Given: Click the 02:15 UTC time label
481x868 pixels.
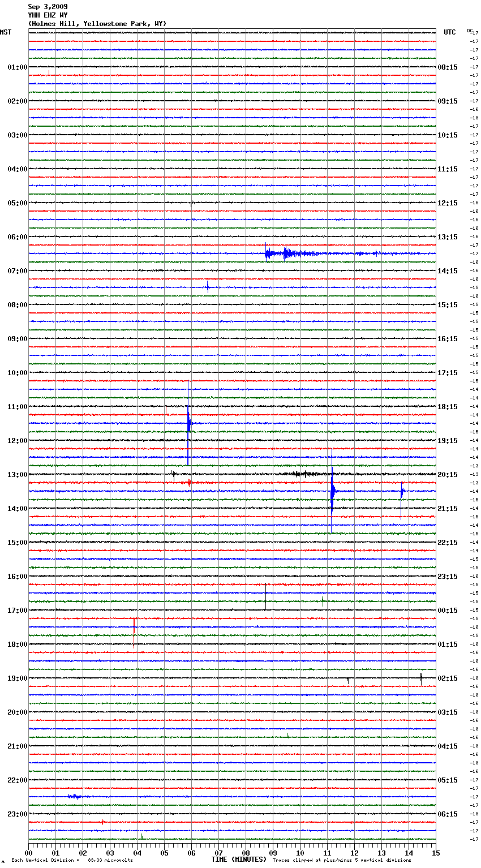Looking at the screenshot, I should pyautogui.click(x=448, y=678).
